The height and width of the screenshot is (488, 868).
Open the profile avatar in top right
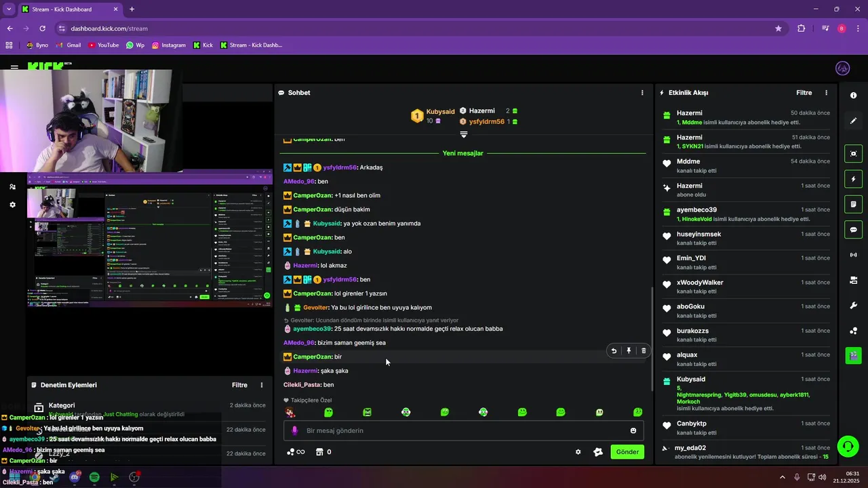[x=843, y=68]
